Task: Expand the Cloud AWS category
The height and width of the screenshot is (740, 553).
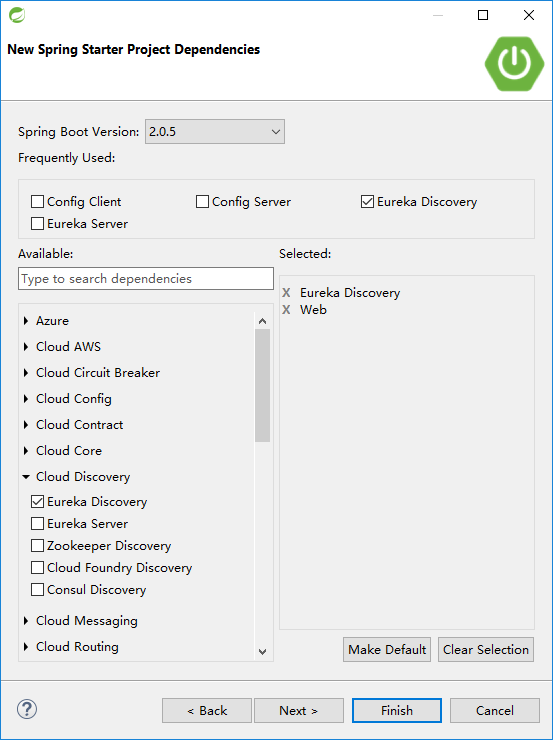Action: pyautogui.click(x=26, y=347)
